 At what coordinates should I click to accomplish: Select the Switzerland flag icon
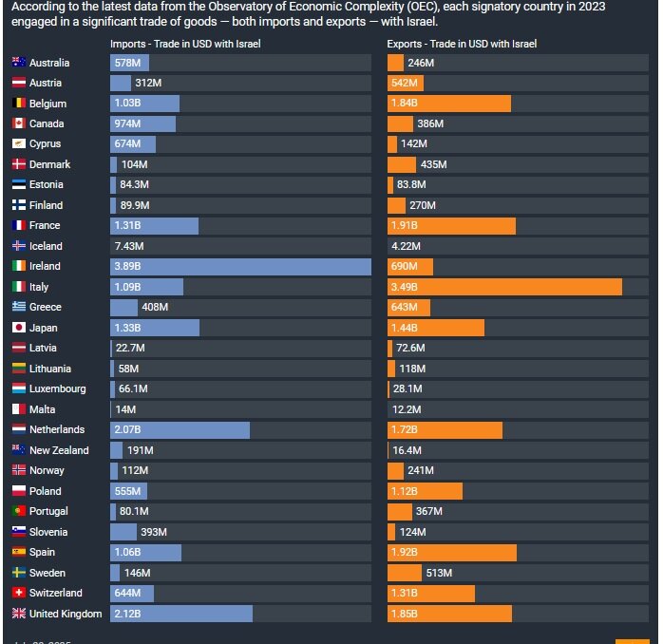click(19, 593)
